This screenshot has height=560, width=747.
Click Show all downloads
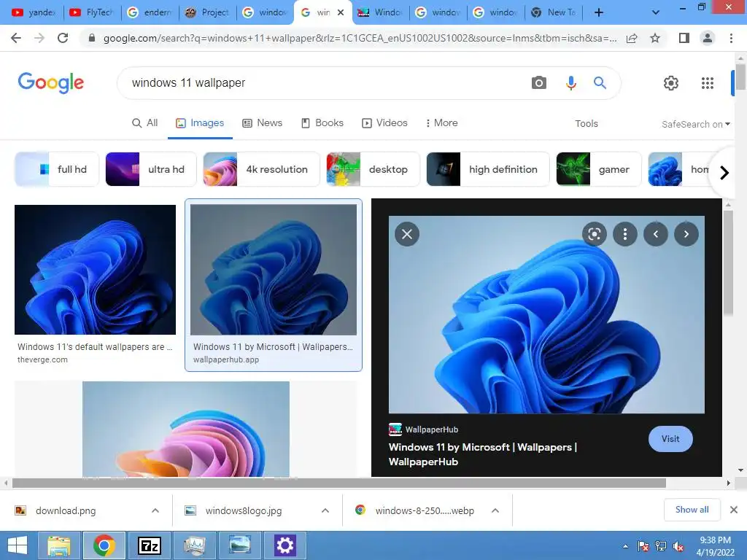[692, 510]
